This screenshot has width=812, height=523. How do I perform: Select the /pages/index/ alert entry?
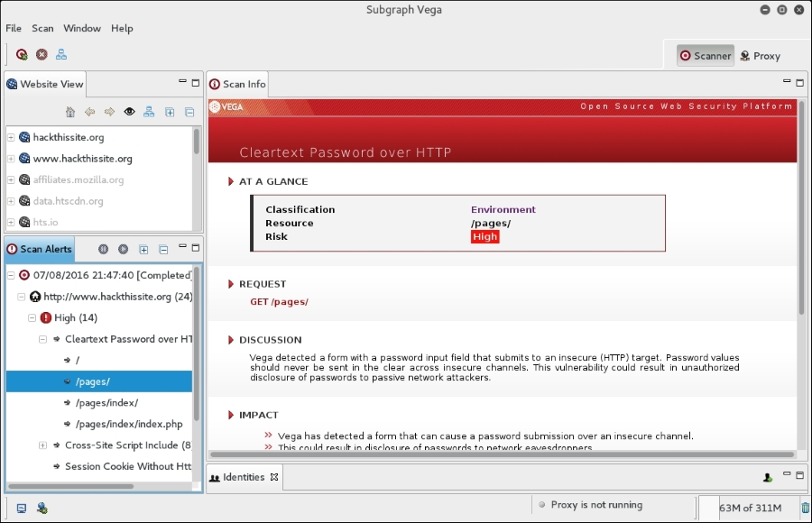tap(106, 403)
